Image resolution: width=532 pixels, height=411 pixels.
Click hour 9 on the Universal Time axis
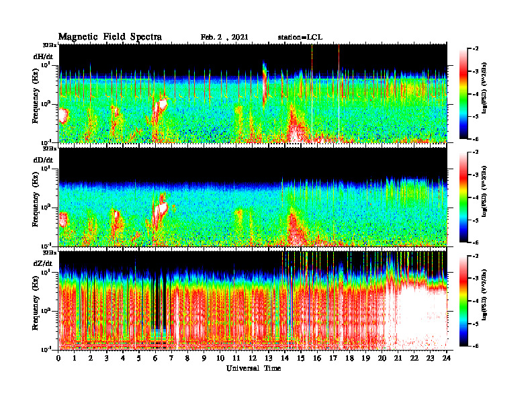pos(204,358)
